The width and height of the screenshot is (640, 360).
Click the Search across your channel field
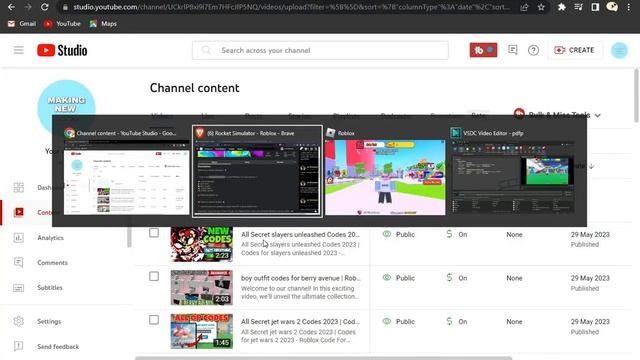point(320,50)
